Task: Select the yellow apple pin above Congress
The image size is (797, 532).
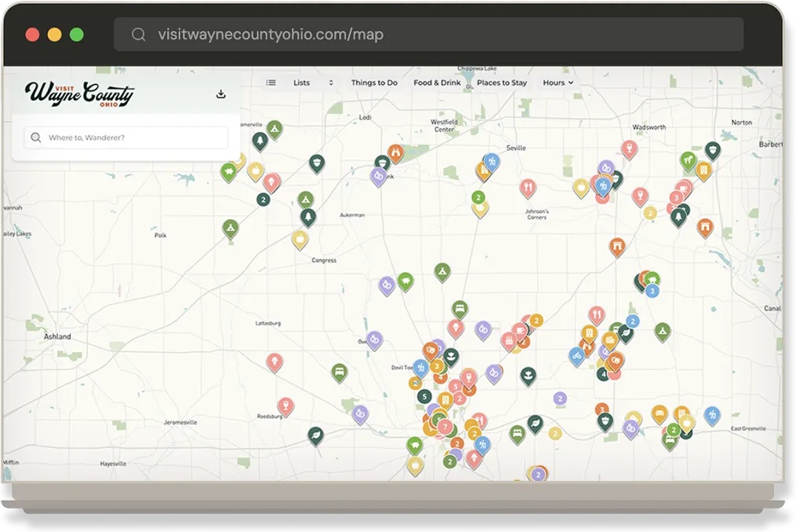Action: click(x=300, y=239)
